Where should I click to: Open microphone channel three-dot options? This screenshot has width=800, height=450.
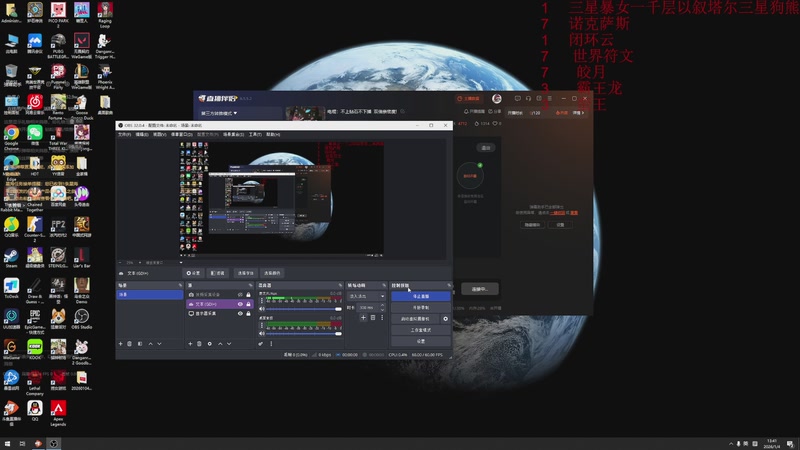pos(262,301)
